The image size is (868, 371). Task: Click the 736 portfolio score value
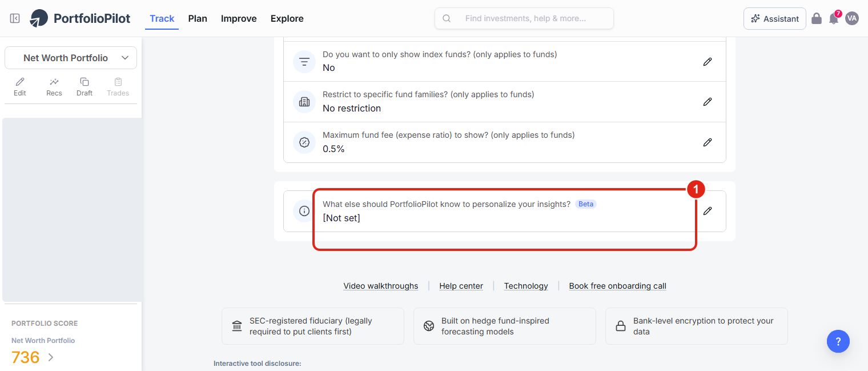pyautogui.click(x=26, y=358)
